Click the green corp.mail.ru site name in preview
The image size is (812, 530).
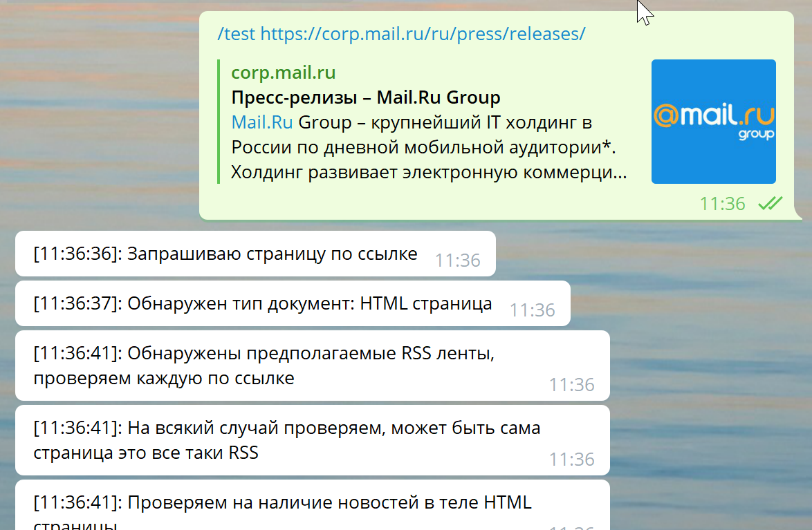(284, 73)
